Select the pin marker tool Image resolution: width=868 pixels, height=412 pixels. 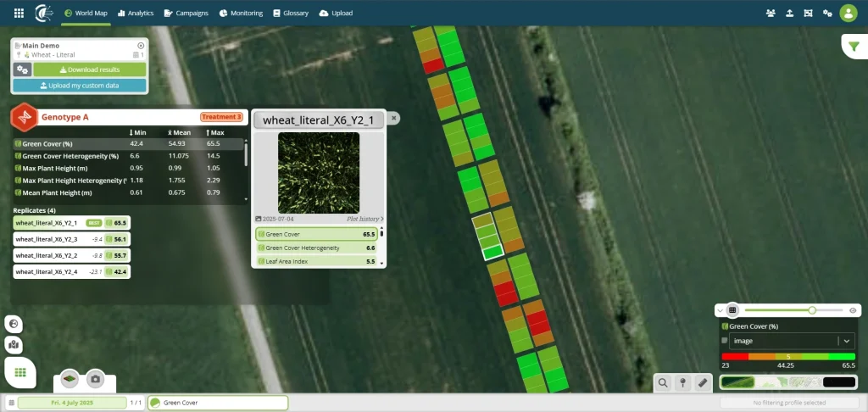(x=683, y=382)
